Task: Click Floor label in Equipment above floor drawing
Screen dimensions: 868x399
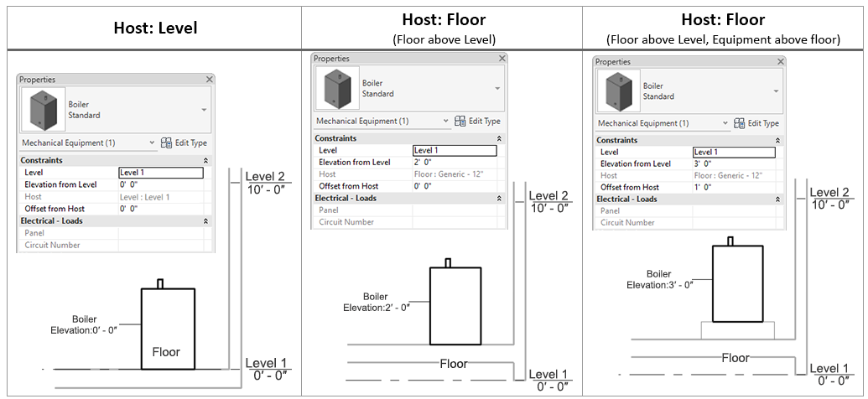Action: 735,358
